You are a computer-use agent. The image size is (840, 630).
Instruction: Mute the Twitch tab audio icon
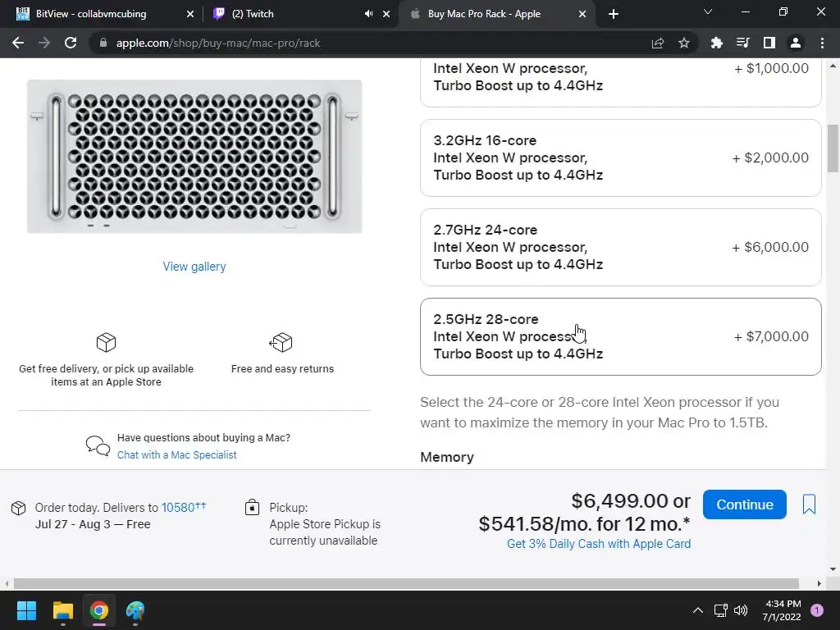coord(368,14)
